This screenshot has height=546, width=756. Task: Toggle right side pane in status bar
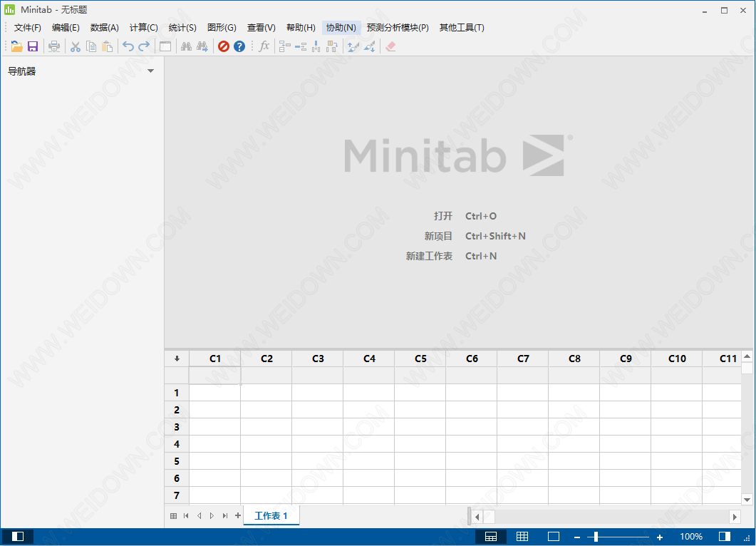(725, 536)
